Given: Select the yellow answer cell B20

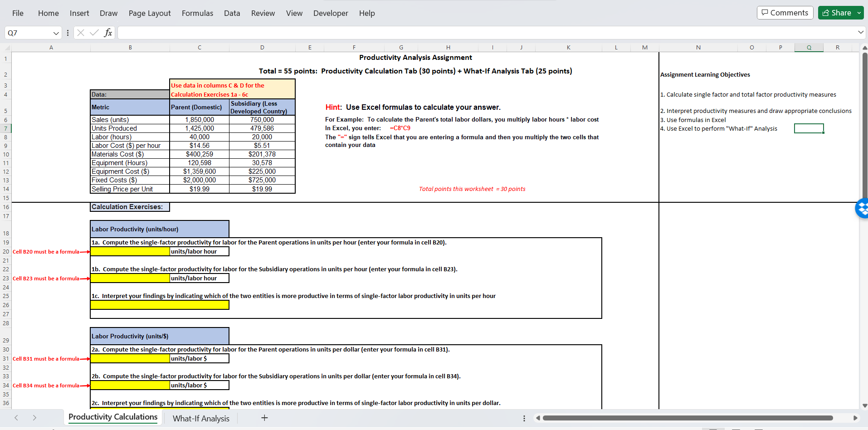Looking at the screenshot, I should [130, 251].
